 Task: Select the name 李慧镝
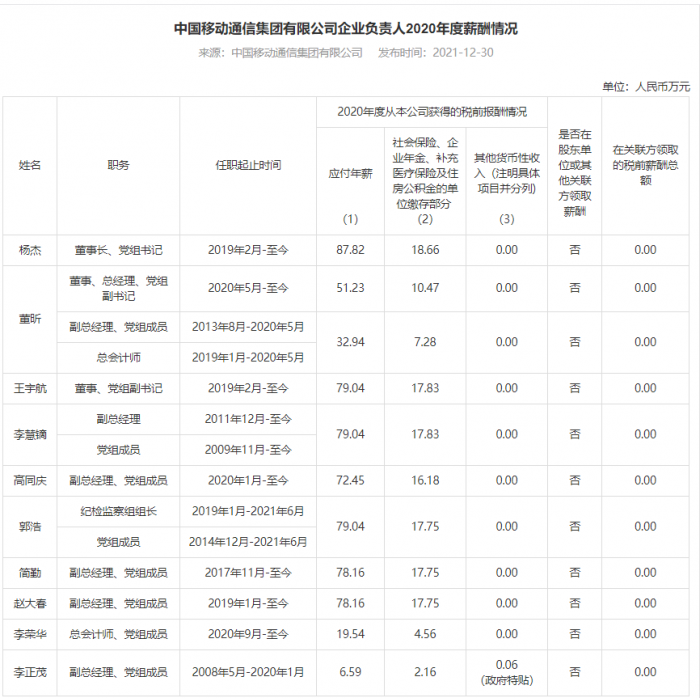(30, 434)
